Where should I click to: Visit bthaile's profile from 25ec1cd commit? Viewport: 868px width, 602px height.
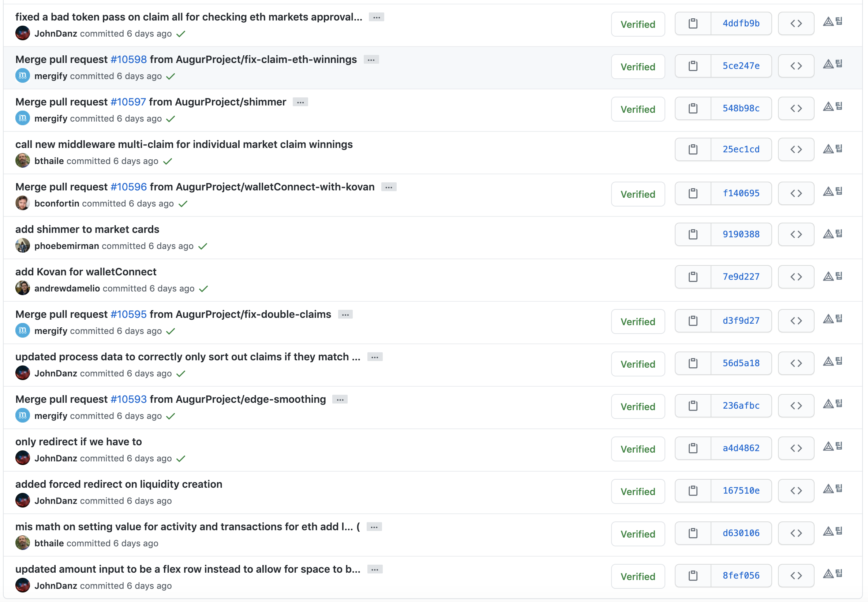click(x=49, y=161)
